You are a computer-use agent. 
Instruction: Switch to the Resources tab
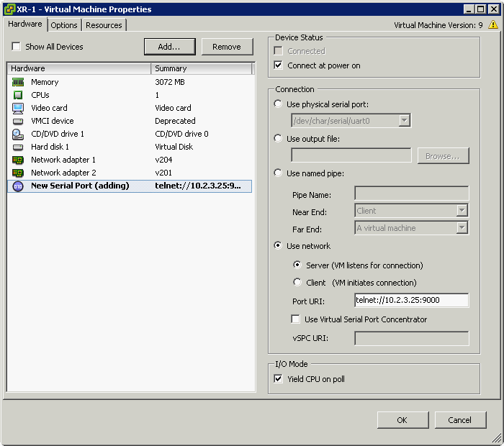104,25
